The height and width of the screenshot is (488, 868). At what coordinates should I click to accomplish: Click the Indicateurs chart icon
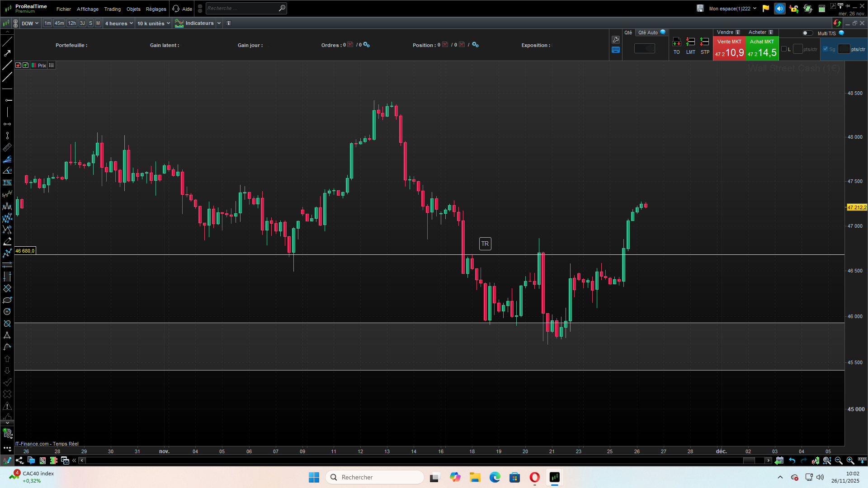(x=179, y=23)
